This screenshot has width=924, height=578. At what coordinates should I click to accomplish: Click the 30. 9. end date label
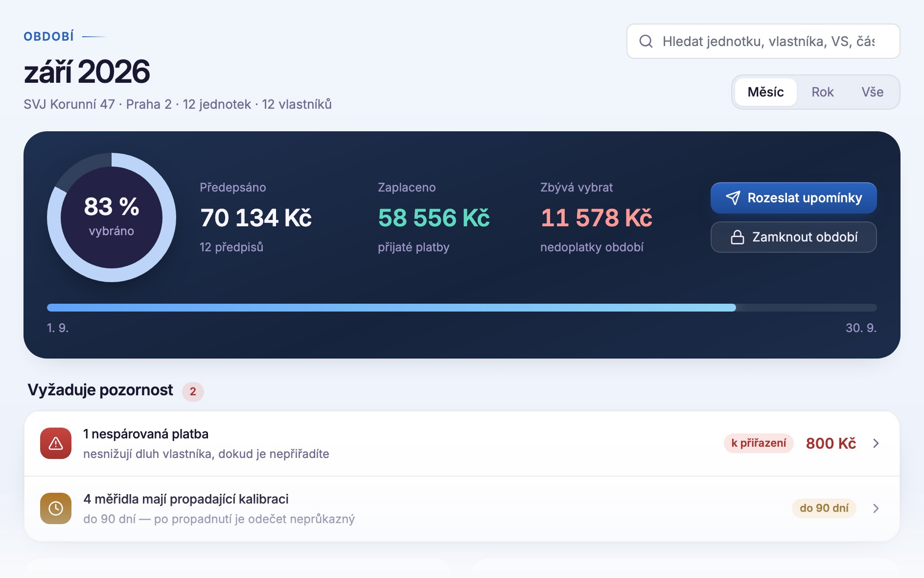[x=861, y=328]
